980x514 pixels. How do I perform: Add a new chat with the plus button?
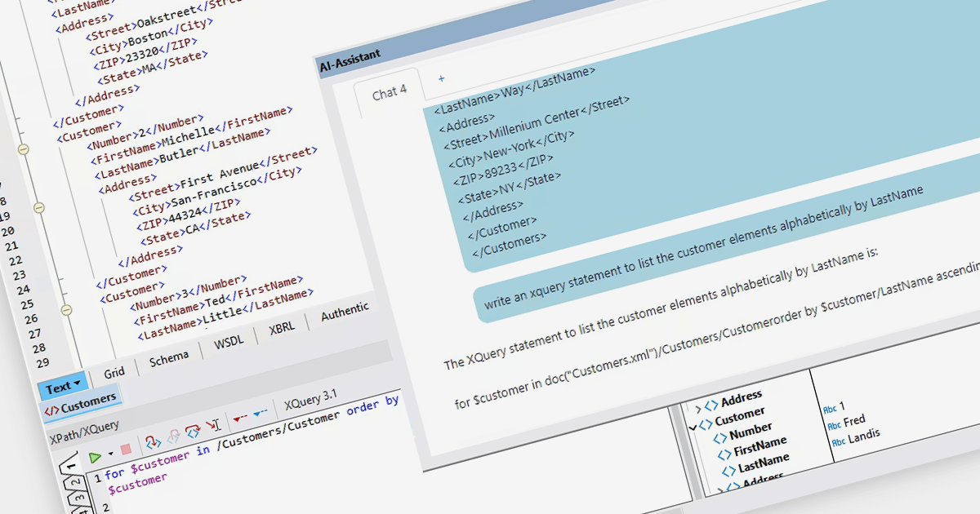click(442, 78)
